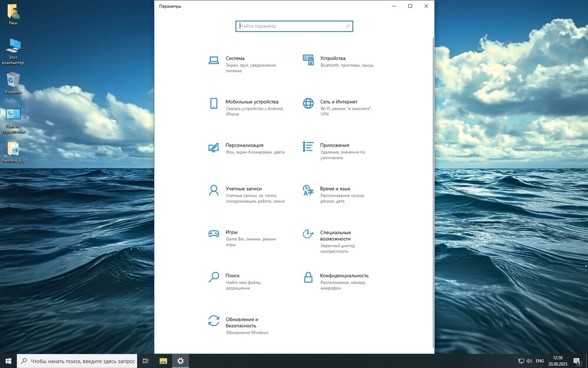Open the Время и язык icon
This screenshot has height=368, width=588.
(308, 190)
